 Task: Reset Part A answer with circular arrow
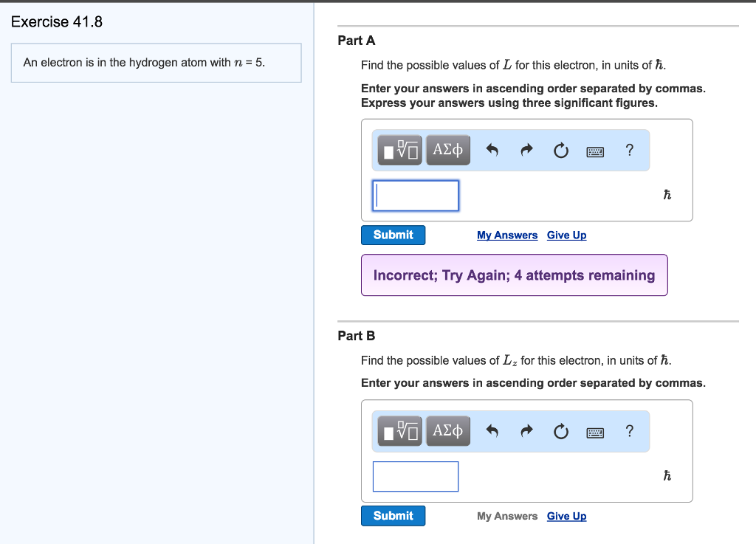point(561,151)
